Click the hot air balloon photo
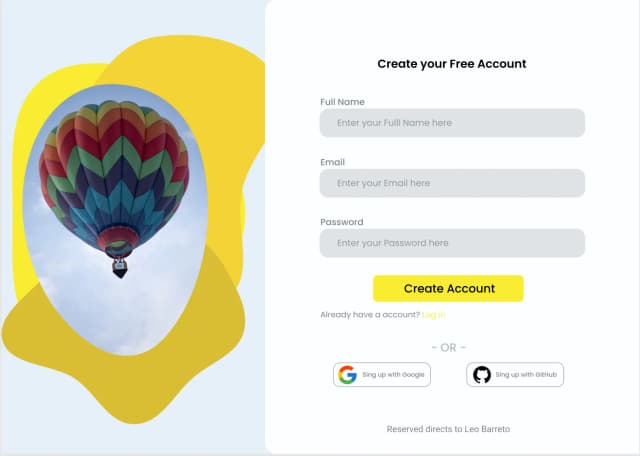 [115, 220]
